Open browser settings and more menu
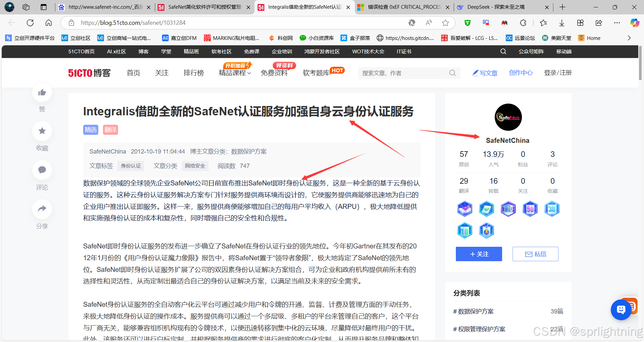This screenshot has width=644, height=342. (617, 23)
